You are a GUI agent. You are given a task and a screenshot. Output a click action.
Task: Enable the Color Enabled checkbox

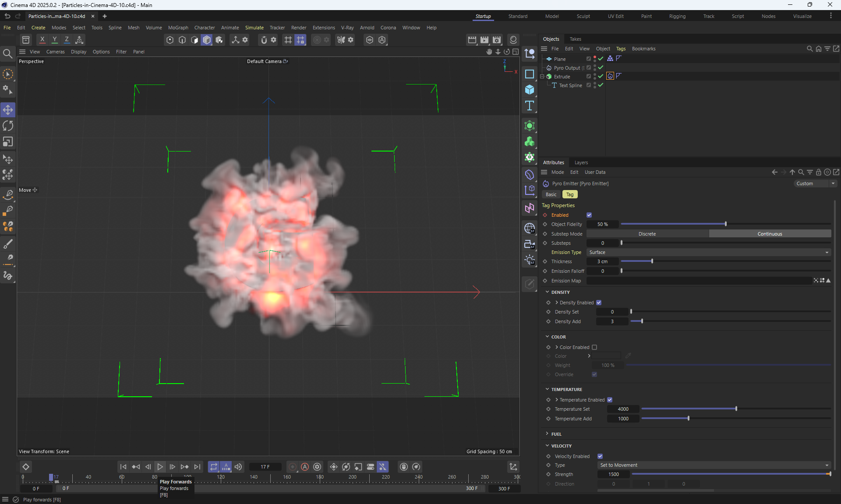[x=594, y=347]
